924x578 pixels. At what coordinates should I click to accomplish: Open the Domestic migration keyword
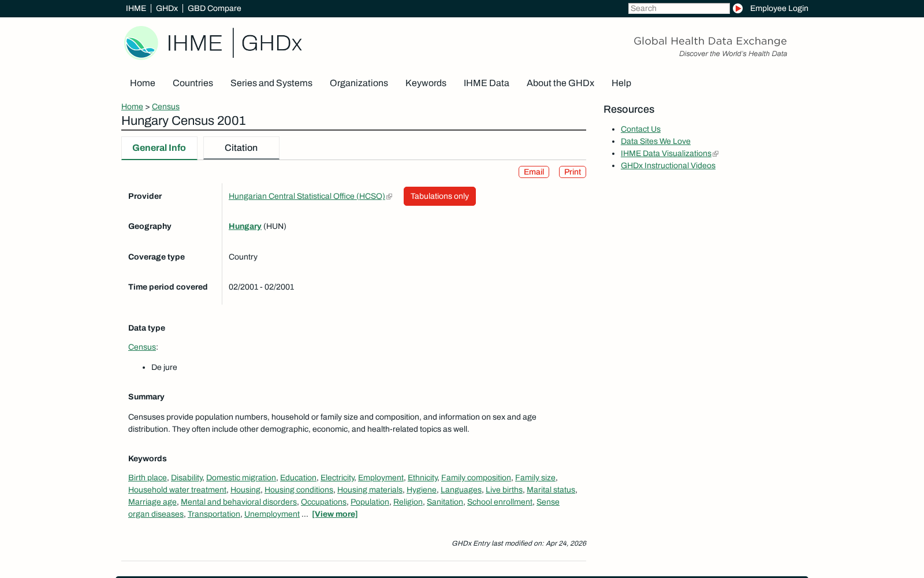241,478
